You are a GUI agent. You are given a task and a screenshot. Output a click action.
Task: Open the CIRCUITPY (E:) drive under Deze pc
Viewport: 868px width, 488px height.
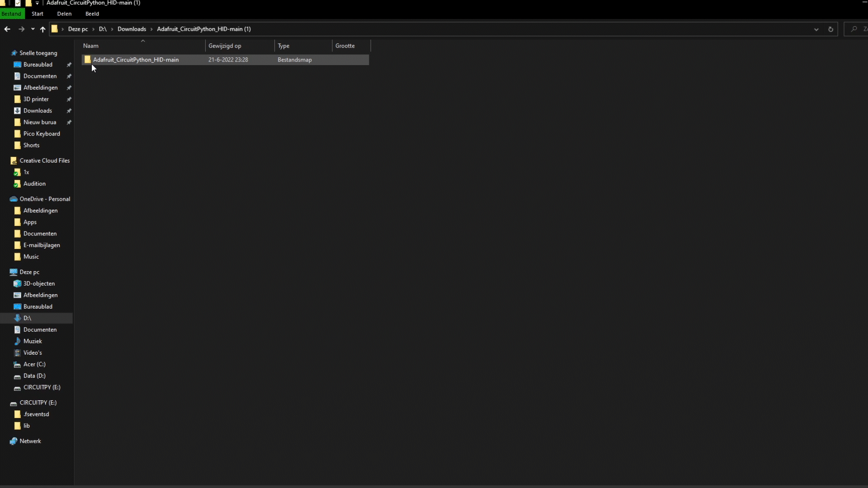[x=42, y=387]
